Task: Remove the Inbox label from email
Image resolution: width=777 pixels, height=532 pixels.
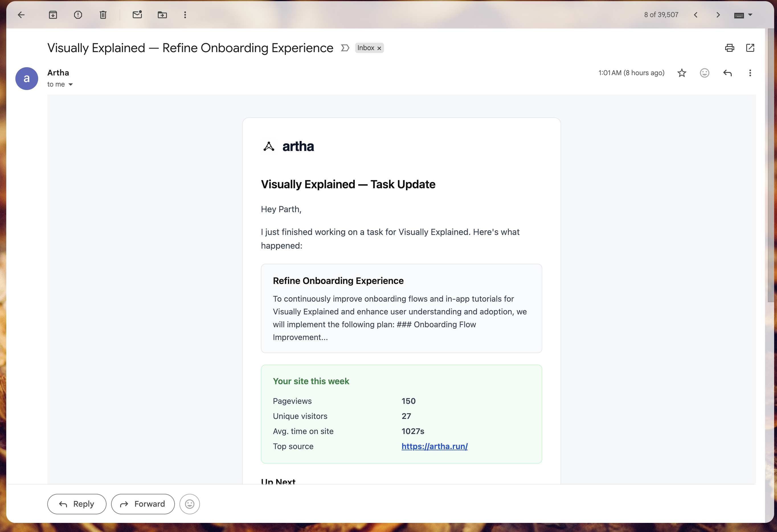Action: coord(379,48)
